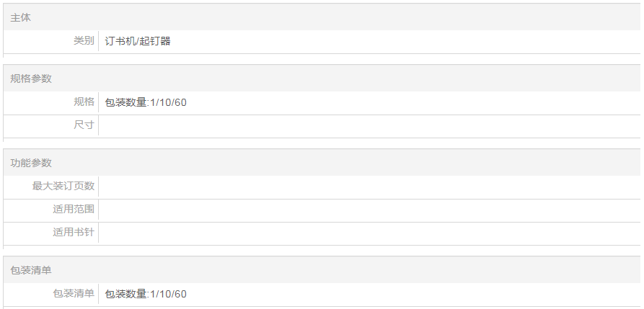Select the 规格参数 section header

tap(31, 78)
